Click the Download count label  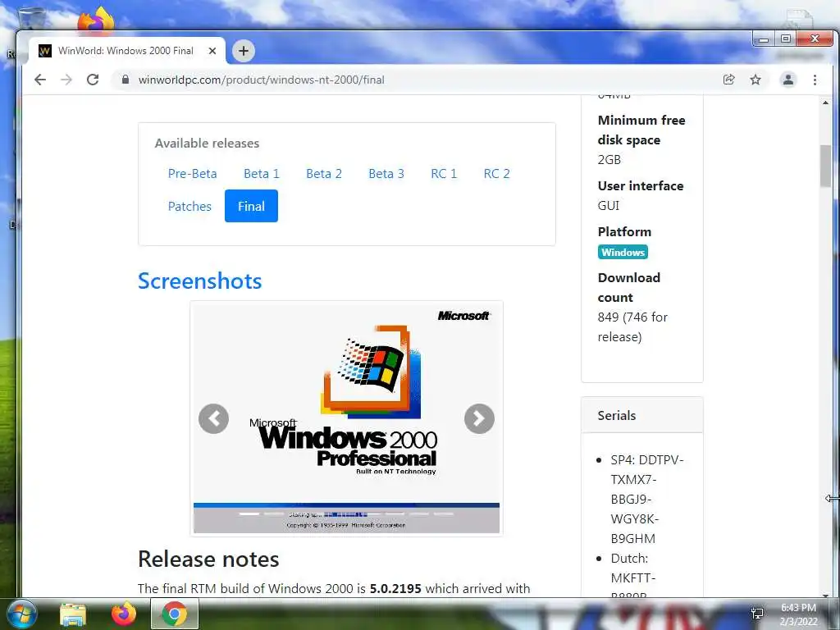[629, 287]
